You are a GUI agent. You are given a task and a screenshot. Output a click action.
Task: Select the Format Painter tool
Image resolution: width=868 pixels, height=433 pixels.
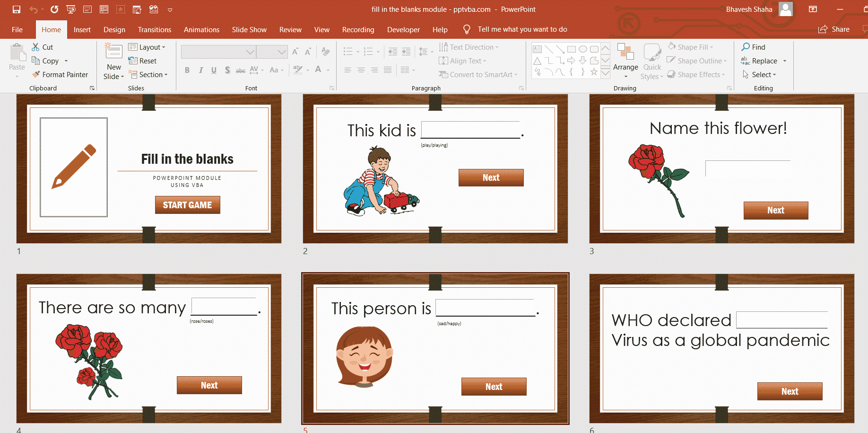point(60,74)
